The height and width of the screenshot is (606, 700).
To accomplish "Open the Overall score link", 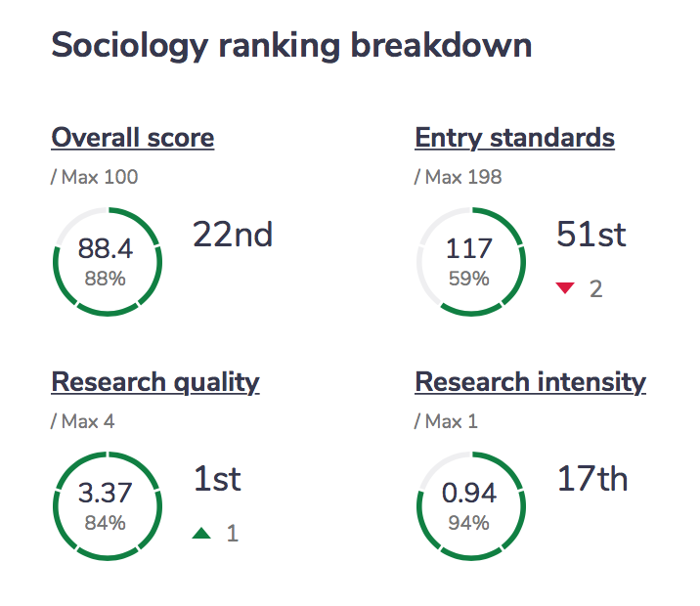I will 132,138.
